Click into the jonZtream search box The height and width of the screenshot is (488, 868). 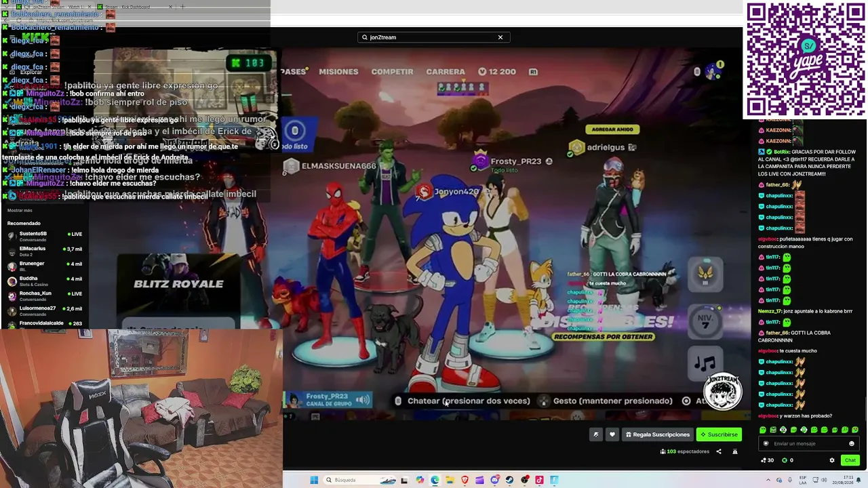433,37
